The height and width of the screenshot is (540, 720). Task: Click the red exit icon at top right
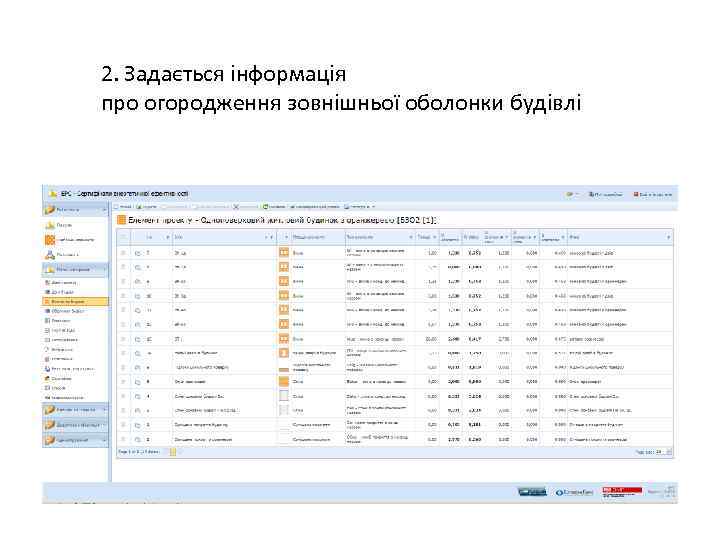[636, 195]
